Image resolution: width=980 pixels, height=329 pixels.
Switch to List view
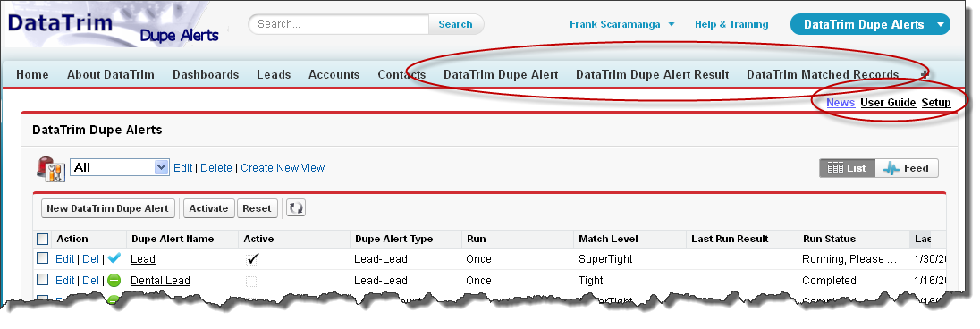pyautogui.click(x=847, y=167)
